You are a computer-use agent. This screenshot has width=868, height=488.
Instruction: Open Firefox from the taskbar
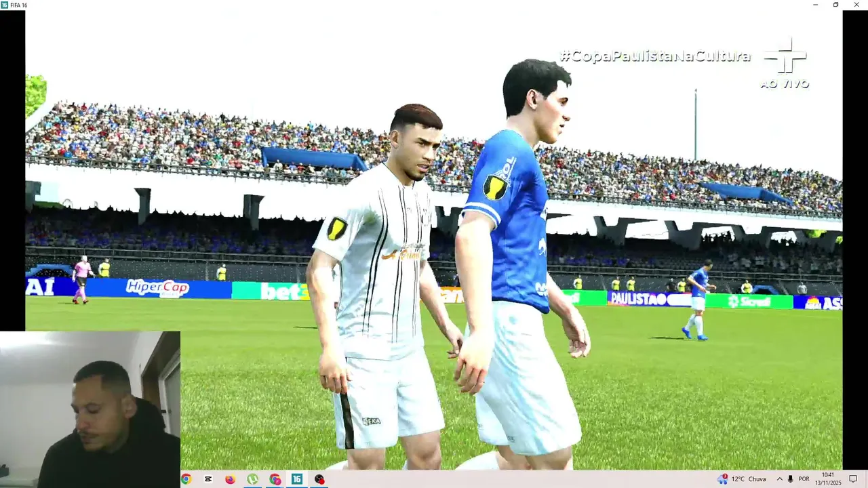pyautogui.click(x=230, y=479)
